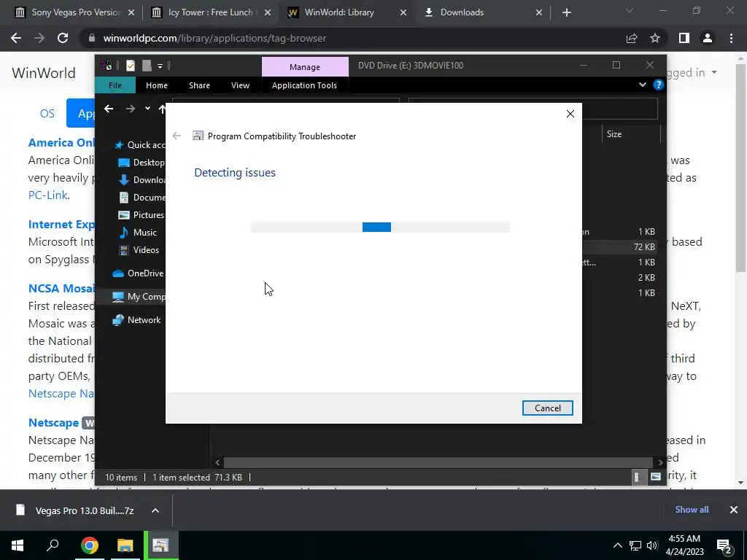Open the View ribbon tab in Explorer
This screenshot has width=747, height=560.
point(240,85)
